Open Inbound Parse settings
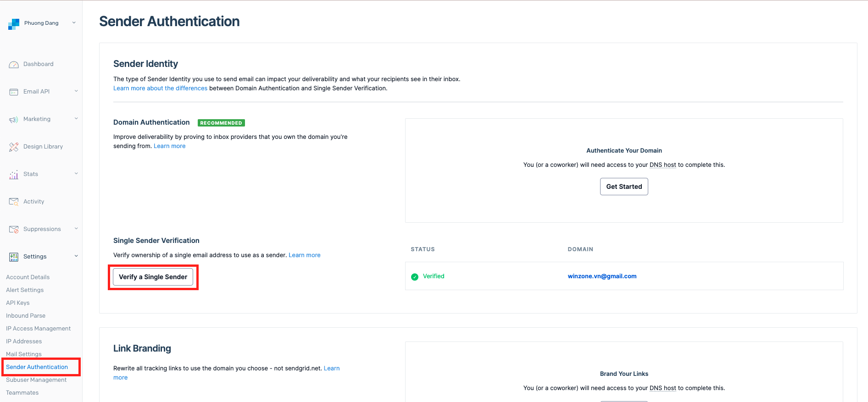 coord(26,316)
